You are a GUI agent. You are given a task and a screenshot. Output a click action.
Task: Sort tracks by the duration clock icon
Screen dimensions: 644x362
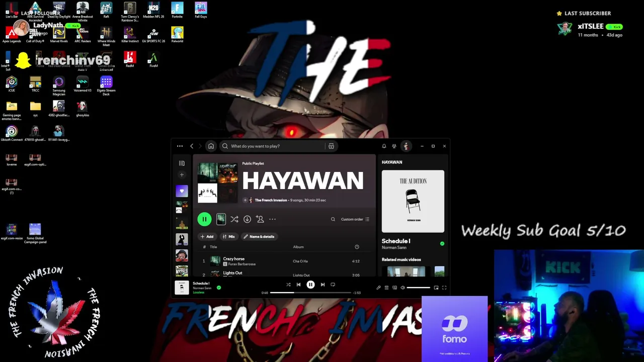[357, 247]
